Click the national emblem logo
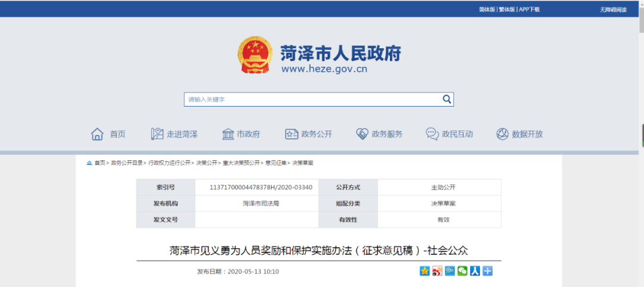The image size is (644, 287). [255, 55]
